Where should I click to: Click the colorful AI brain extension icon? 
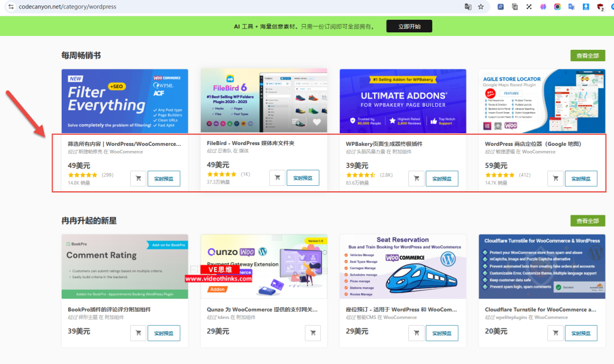click(x=543, y=6)
